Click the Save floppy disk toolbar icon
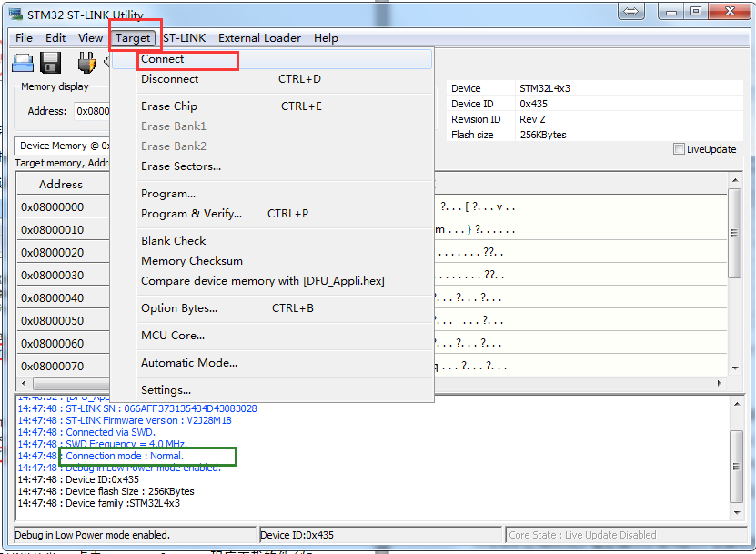The width and height of the screenshot is (756, 554). pyautogui.click(x=50, y=63)
